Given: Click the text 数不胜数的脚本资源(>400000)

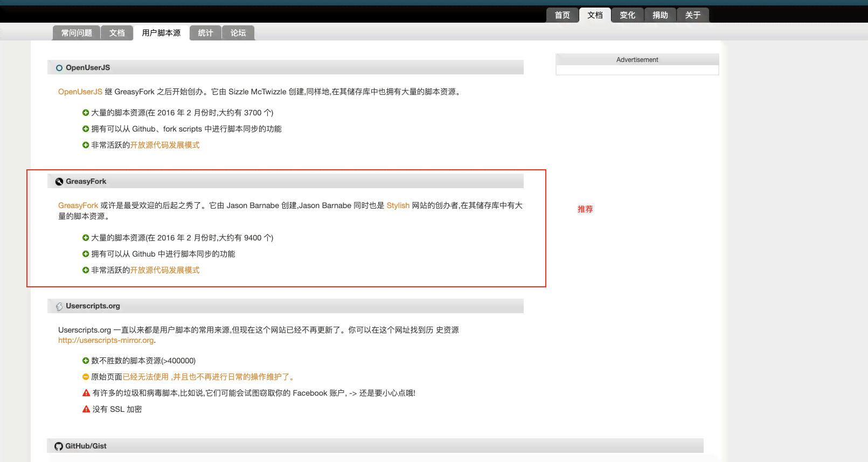Looking at the screenshot, I should click(143, 361).
